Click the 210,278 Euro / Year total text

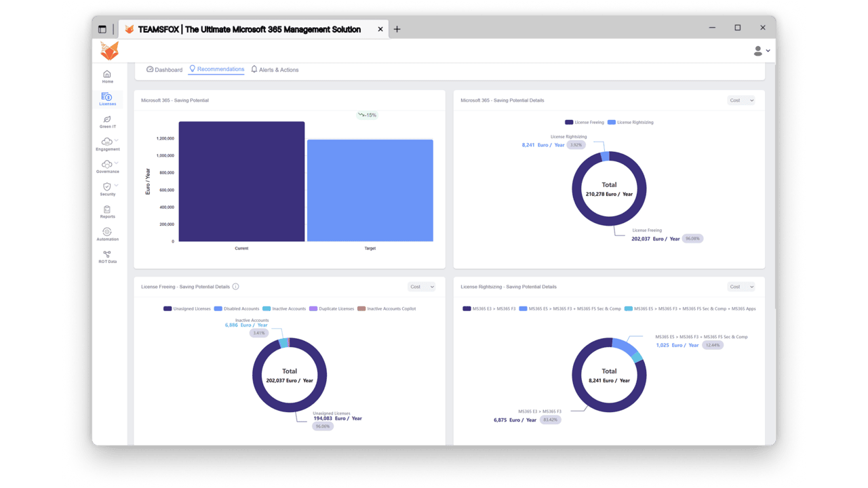pyautogui.click(x=609, y=195)
